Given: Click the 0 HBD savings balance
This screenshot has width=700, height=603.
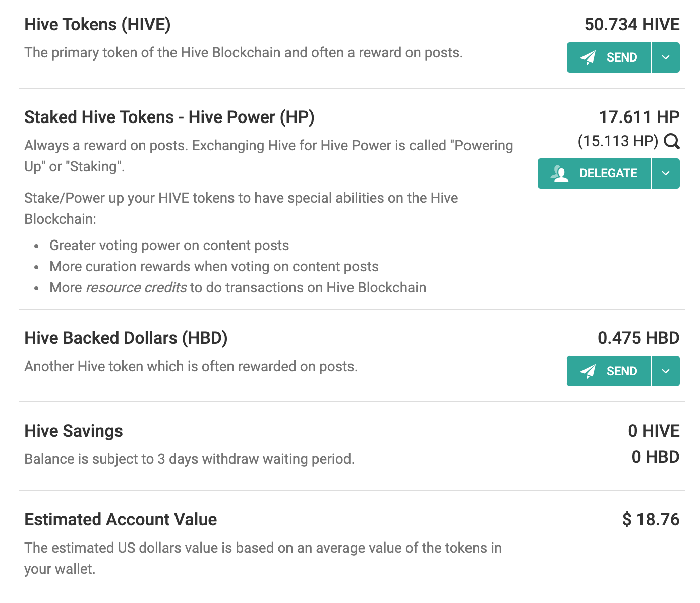Looking at the screenshot, I should pyautogui.click(x=656, y=457).
